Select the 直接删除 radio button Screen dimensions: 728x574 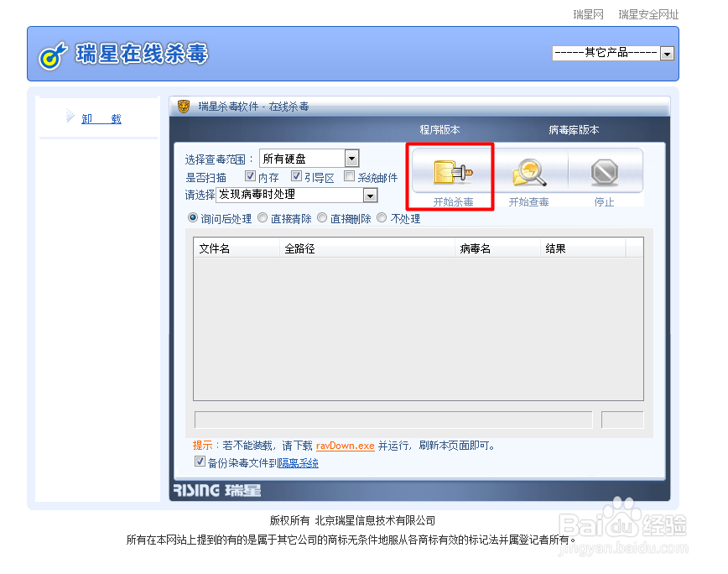[322, 217]
